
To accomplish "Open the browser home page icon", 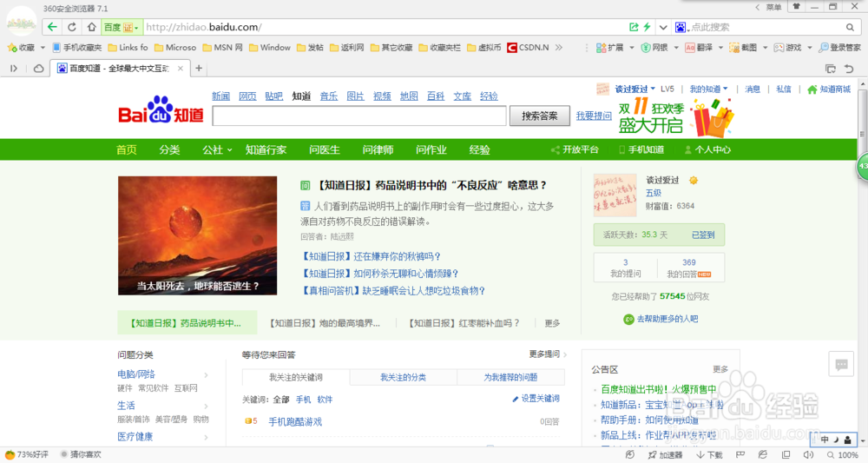I will tap(91, 27).
